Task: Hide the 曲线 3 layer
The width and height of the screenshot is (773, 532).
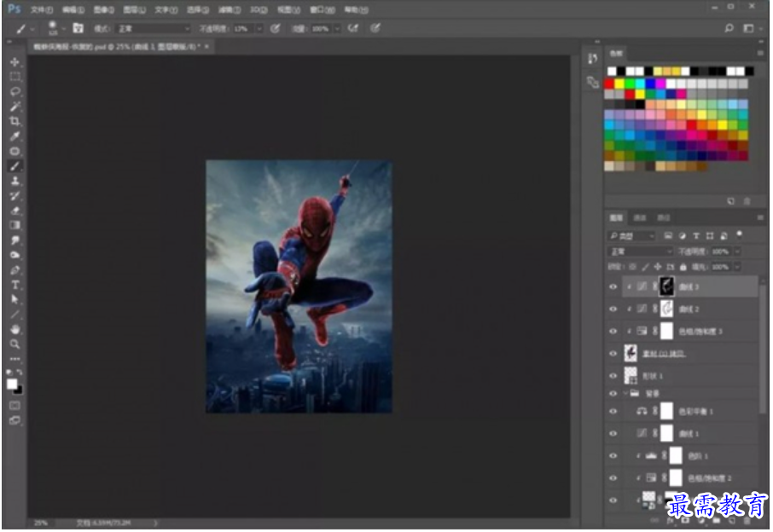Action: [x=613, y=286]
